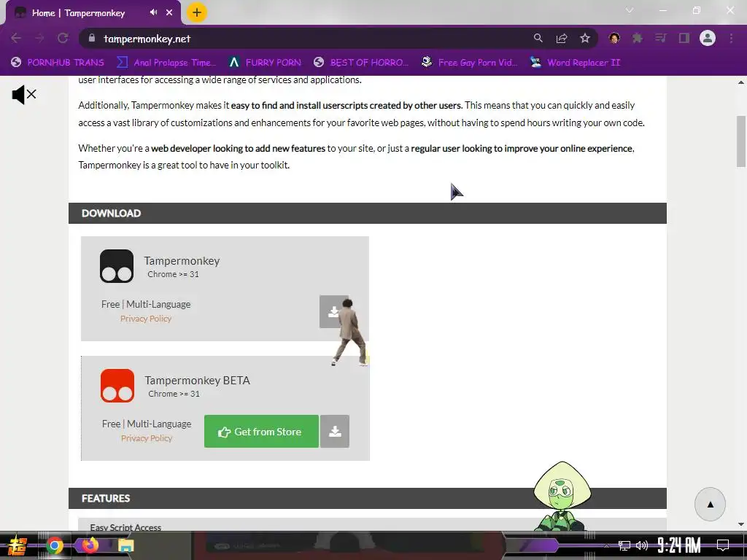View site information via lock icon
The width and height of the screenshot is (747, 560).
coord(92,38)
